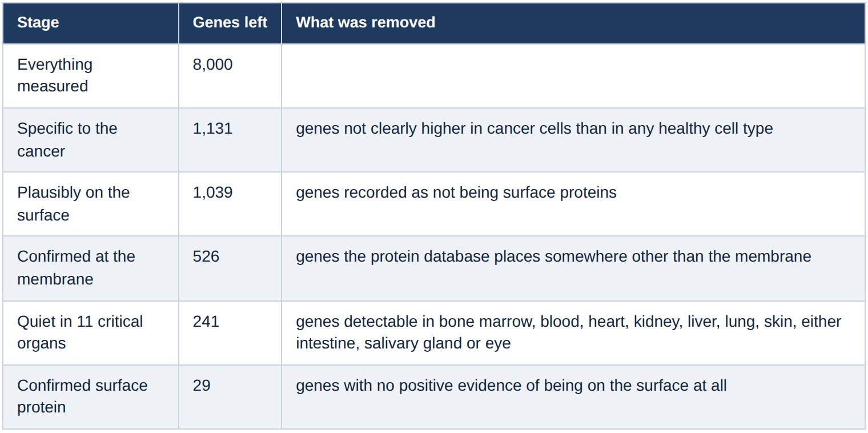Click text about no positive evidence
The image size is (868, 433).
pyautogui.click(x=511, y=386)
